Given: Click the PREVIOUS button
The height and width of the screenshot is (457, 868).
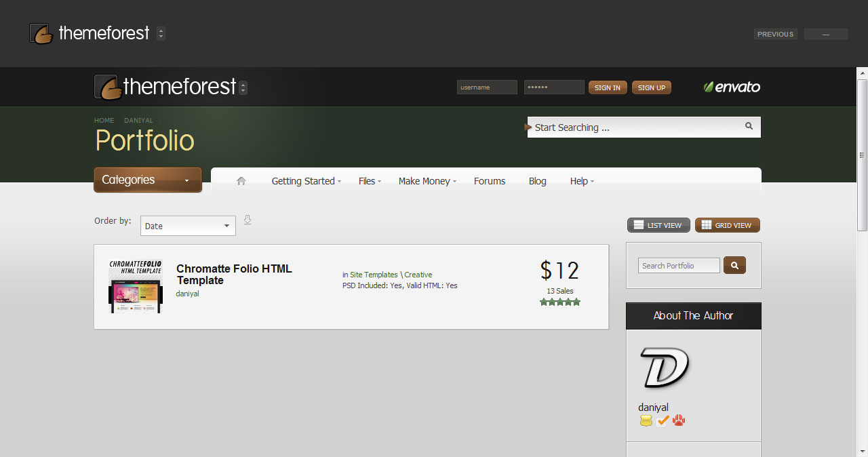Looking at the screenshot, I should (775, 34).
